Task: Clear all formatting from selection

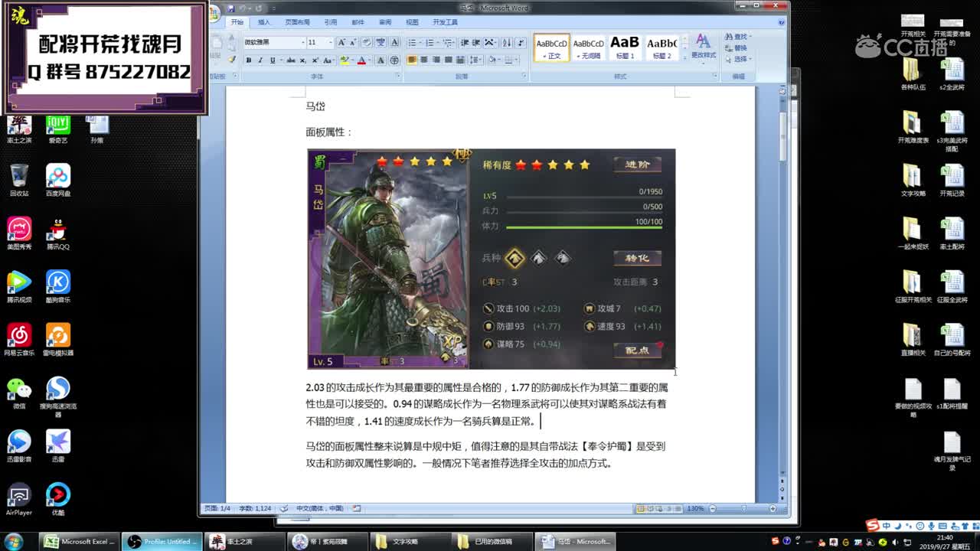Action: point(367,42)
